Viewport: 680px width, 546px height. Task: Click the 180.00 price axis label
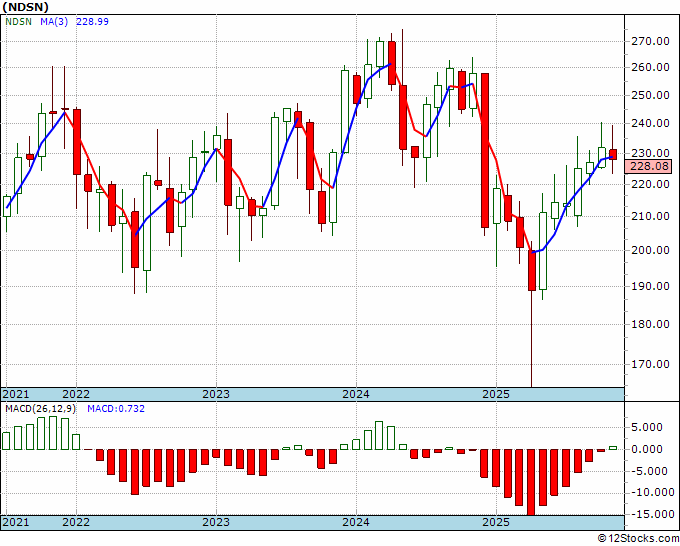pyautogui.click(x=649, y=324)
